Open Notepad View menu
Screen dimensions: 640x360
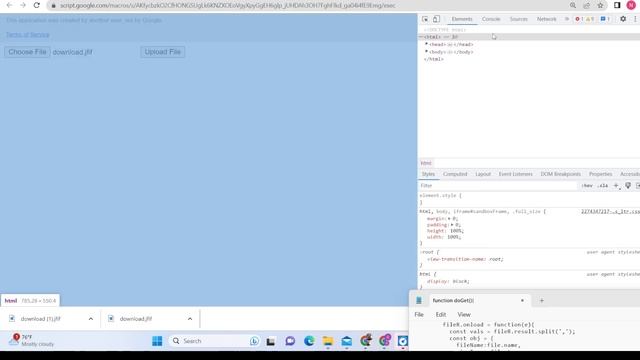point(464,315)
